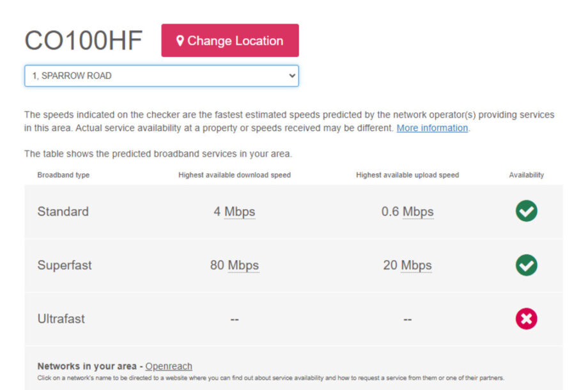Open the 1, SPARROW ROAD address dropdown
588x390 pixels.
pos(162,75)
